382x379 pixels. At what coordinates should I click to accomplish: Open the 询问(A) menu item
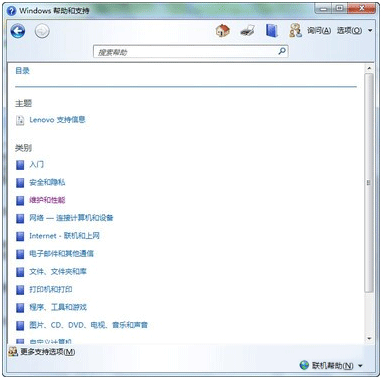click(319, 31)
